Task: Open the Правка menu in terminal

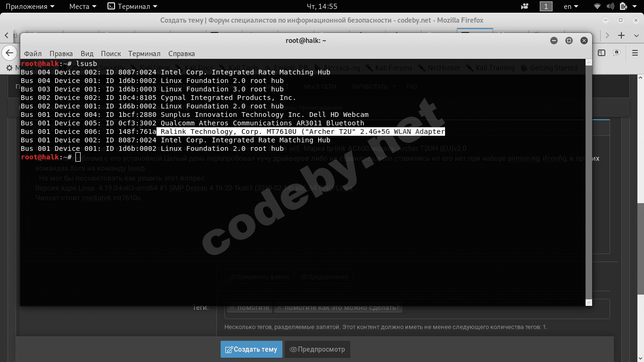Action: tap(61, 54)
